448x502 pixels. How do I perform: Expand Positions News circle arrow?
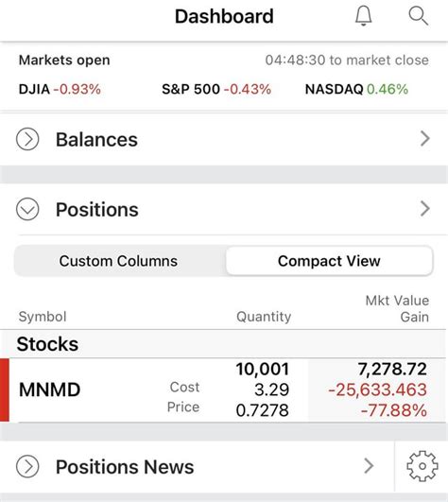[27, 466]
